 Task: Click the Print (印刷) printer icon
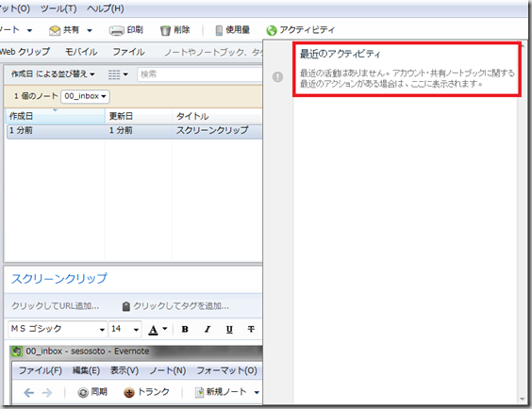click(x=116, y=30)
